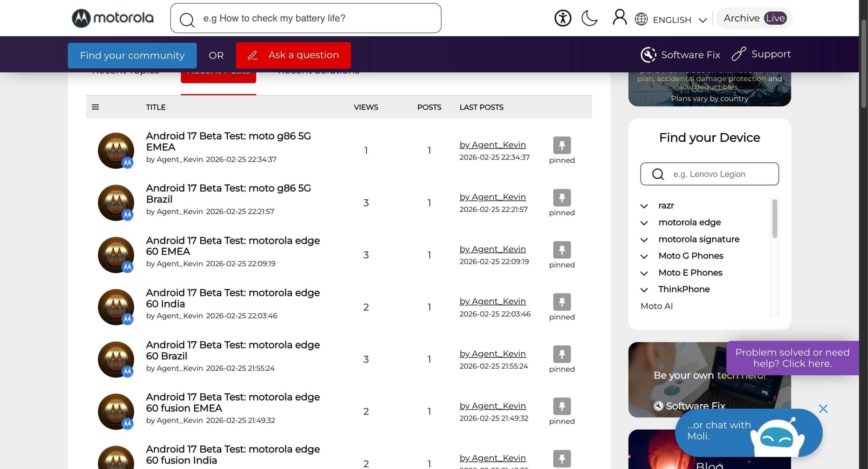Image resolution: width=868 pixels, height=469 pixels.
Task: Open by Agent_Kevin link dated 22:03:46
Action: [493, 301]
